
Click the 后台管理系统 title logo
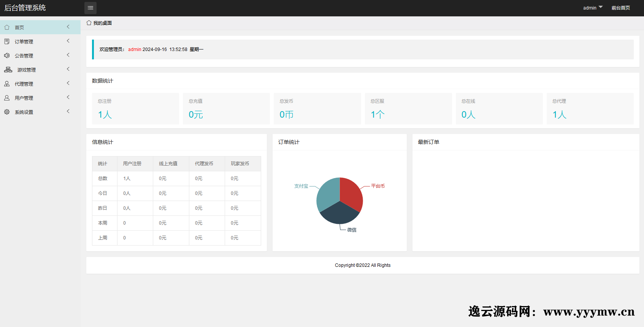coord(25,8)
